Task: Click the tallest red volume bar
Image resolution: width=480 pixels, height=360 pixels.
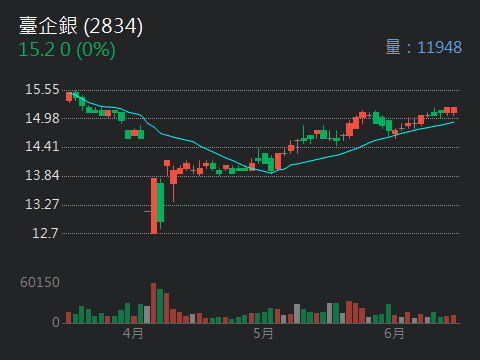Action: coord(153,303)
